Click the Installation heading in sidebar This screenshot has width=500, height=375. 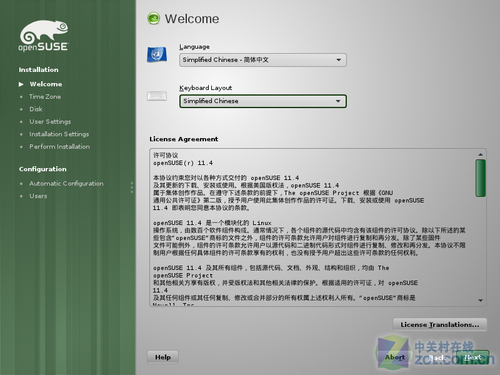coord(38,70)
